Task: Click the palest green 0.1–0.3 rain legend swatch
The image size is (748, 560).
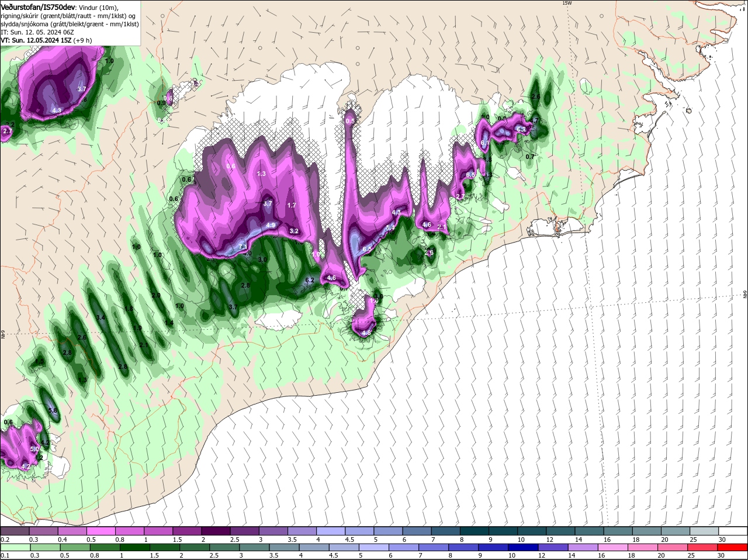Action: pos(15,547)
